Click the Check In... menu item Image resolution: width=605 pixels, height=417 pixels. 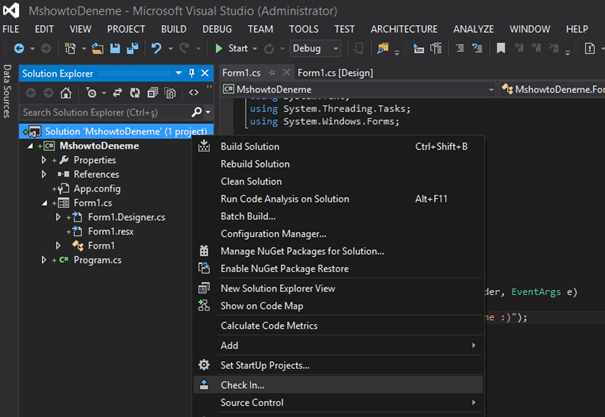338,385
